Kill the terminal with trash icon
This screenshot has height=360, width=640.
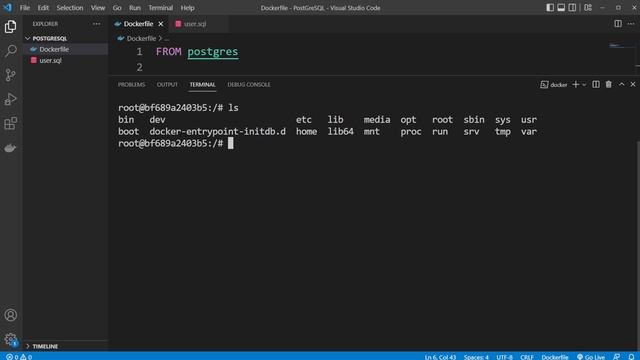(x=609, y=84)
